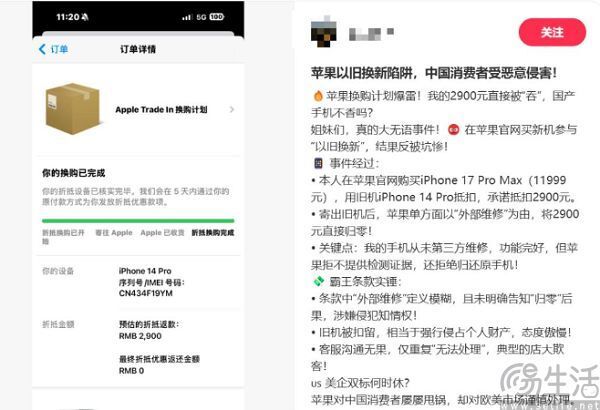This screenshot has height=410, width=600.
Task: Click the 5G network indicator
Action: point(201,17)
